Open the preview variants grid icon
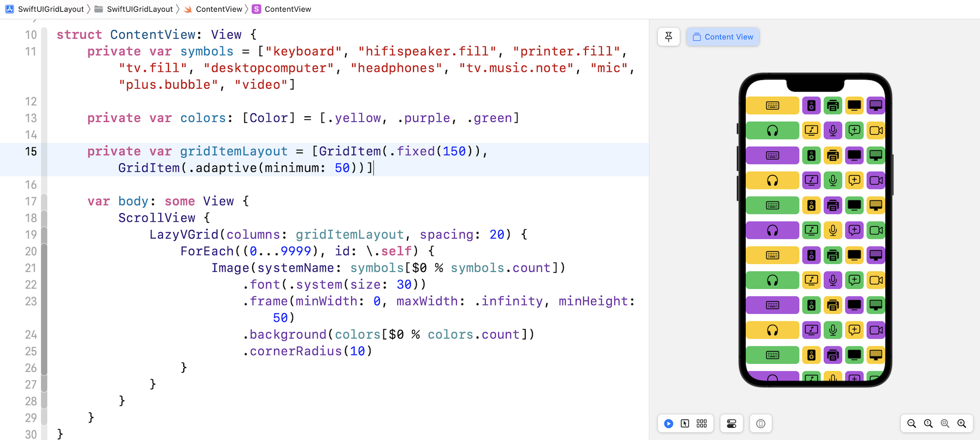Viewport: 980px width, 440px height. click(x=702, y=424)
